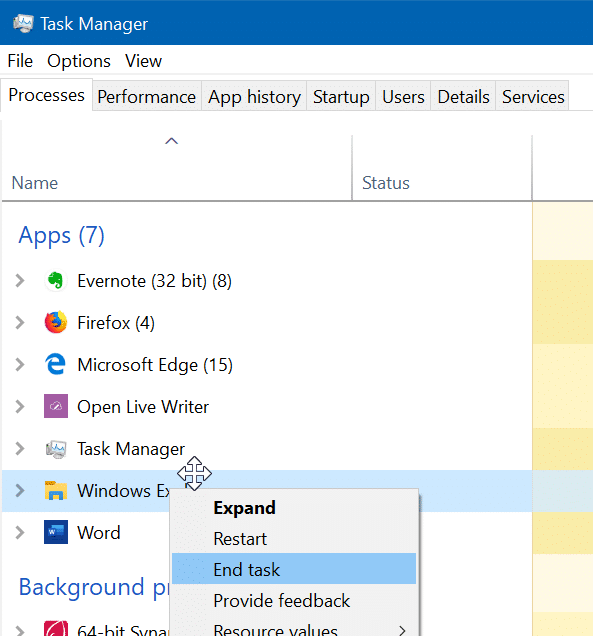
Task: Choose Provide feedback in context menu
Action: tap(294, 600)
